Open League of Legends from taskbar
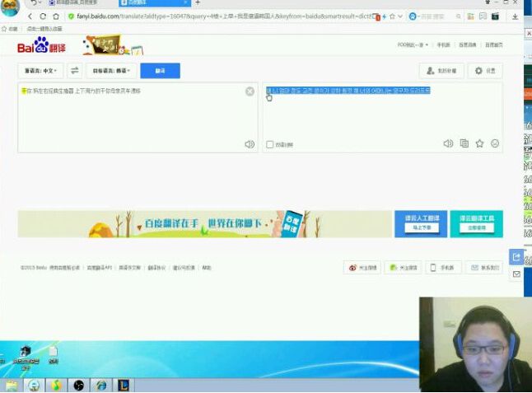532x393 pixels. (x=124, y=386)
